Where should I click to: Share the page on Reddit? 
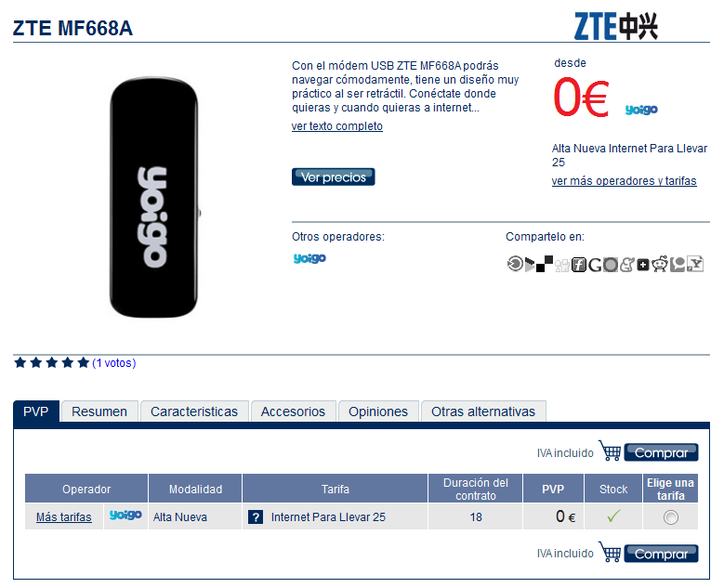[x=660, y=264]
